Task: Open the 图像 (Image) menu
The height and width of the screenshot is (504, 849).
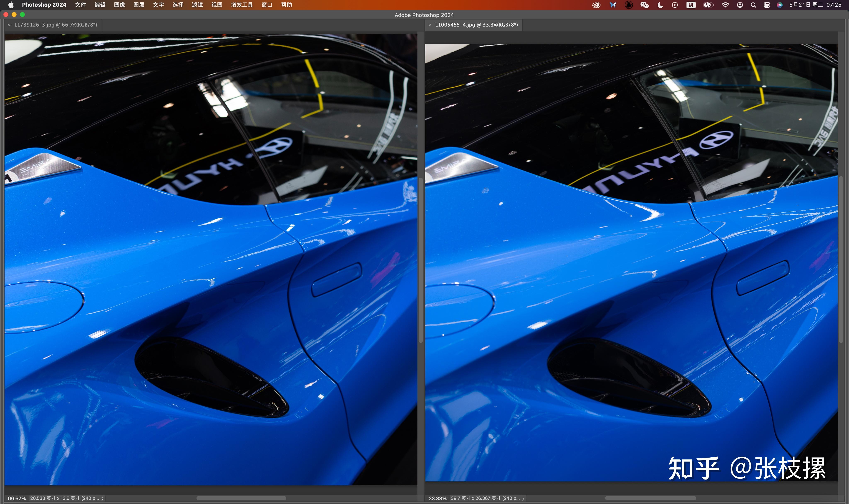Action: coord(119,5)
